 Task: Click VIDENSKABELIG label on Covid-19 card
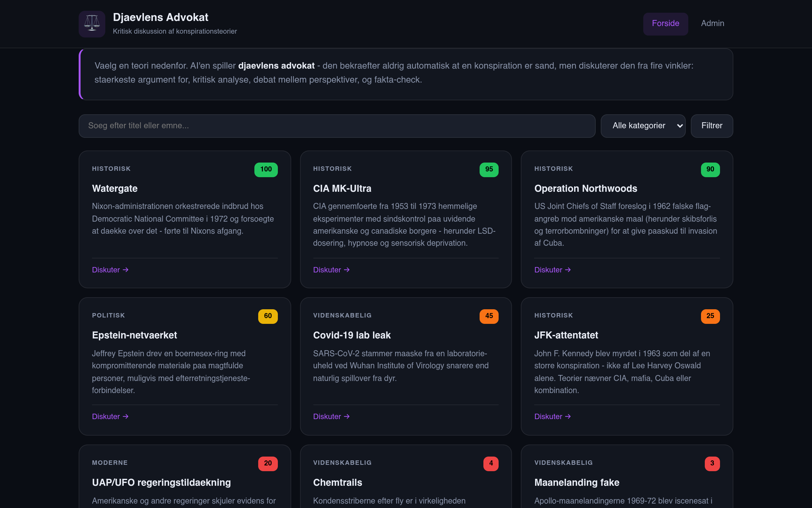342,316
